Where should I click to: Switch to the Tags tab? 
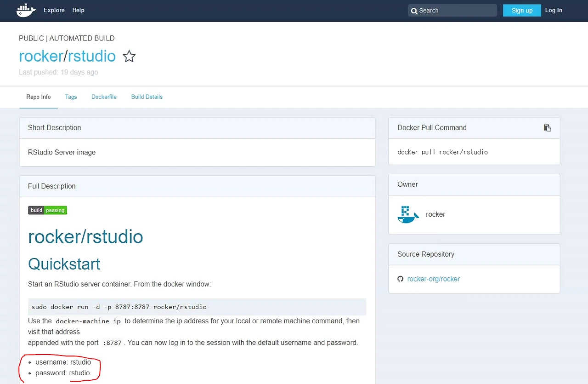(71, 97)
